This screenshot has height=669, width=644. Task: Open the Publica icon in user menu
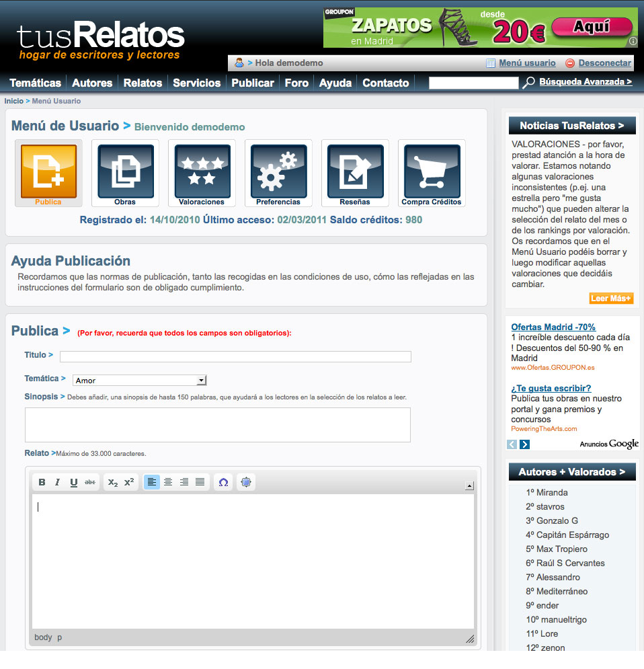coord(48,171)
